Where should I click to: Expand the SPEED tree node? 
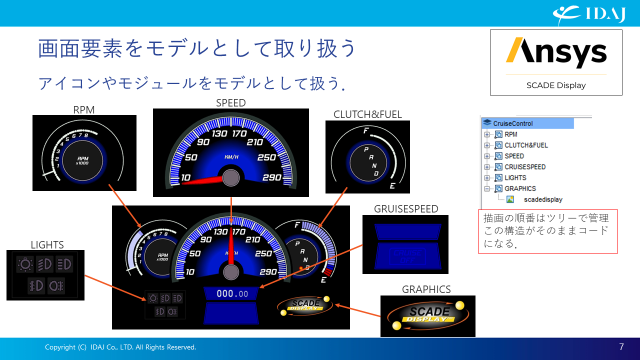pos(487,156)
